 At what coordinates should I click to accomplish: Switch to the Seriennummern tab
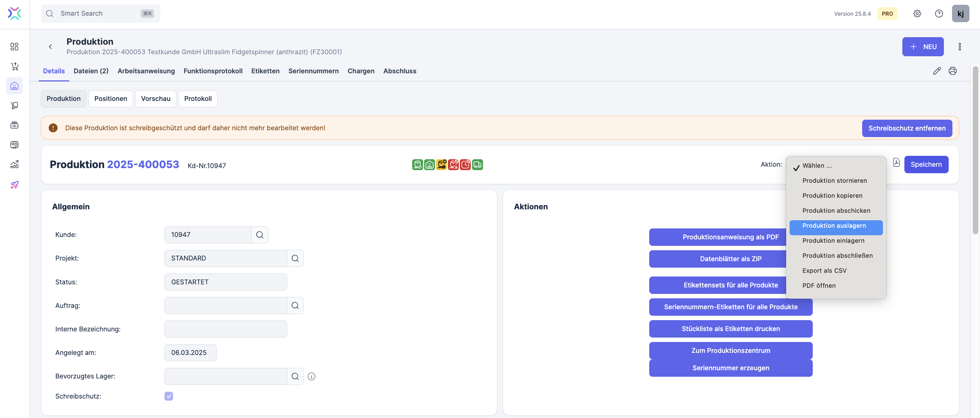(313, 71)
